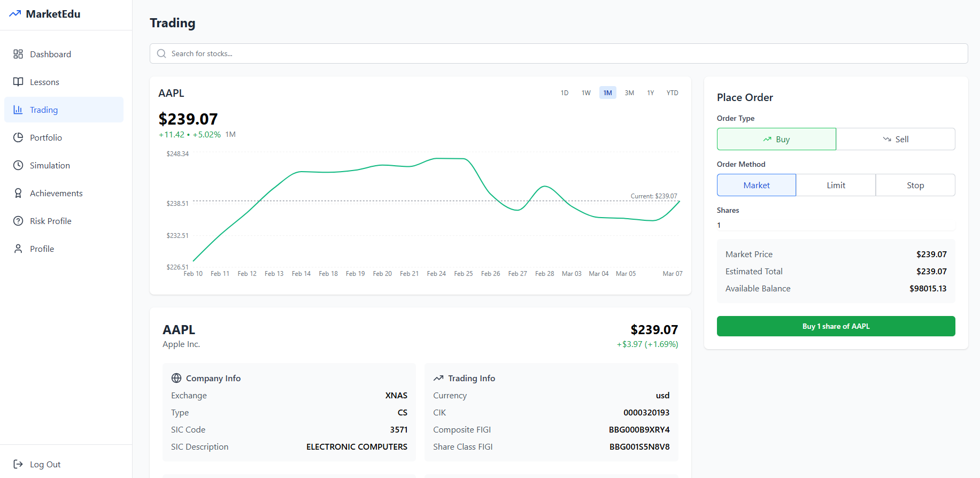The height and width of the screenshot is (478, 980).
Task: Click Log Out in the sidebar
Action: coord(64,464)
